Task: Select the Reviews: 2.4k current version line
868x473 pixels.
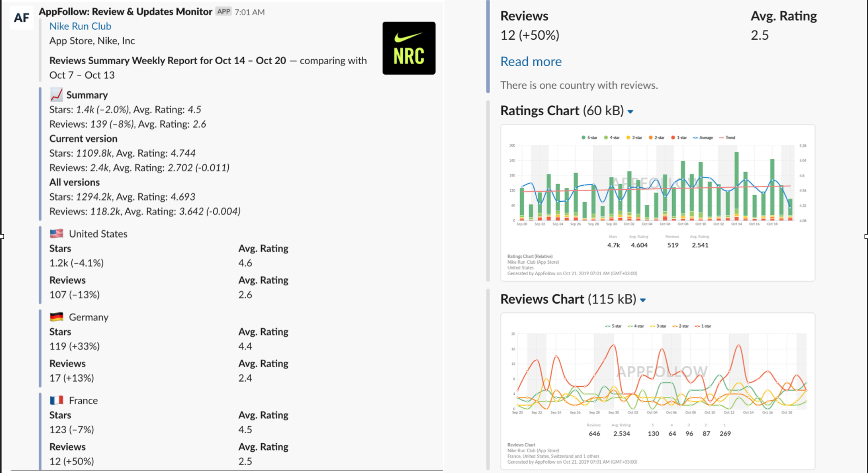Action: (139, 168)
